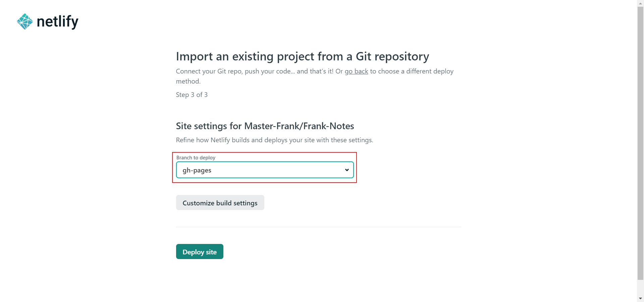Click the Branch to deploy label

click(196, 157)
